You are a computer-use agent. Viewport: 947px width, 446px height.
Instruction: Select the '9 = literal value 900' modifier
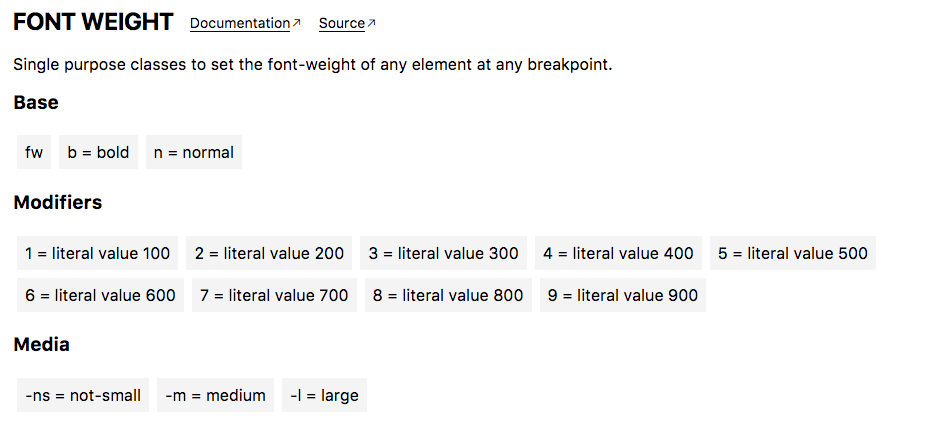tap(623, 296)
